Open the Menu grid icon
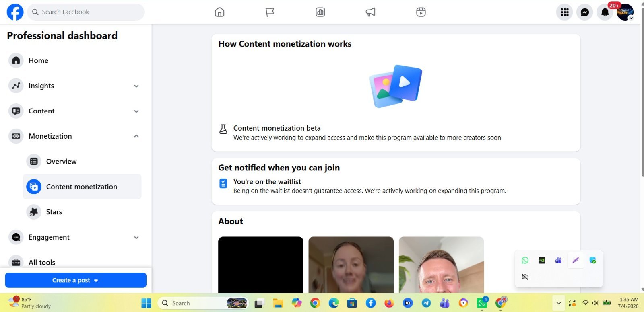The width and height of the screenshot is (644, 312). tap(565, 12)
